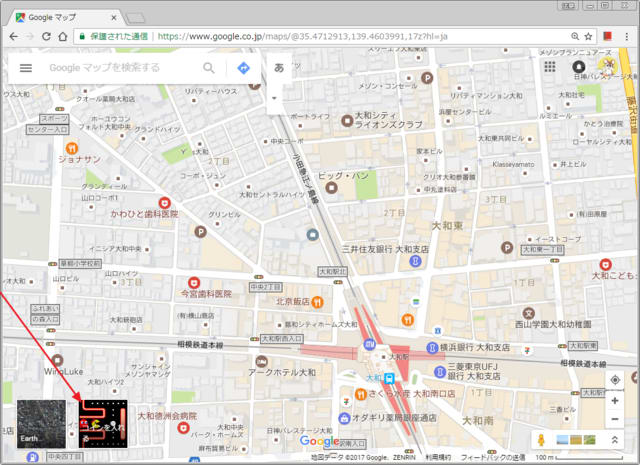
Task: Zoom out with the minus button
Action: tap(614, 420)
